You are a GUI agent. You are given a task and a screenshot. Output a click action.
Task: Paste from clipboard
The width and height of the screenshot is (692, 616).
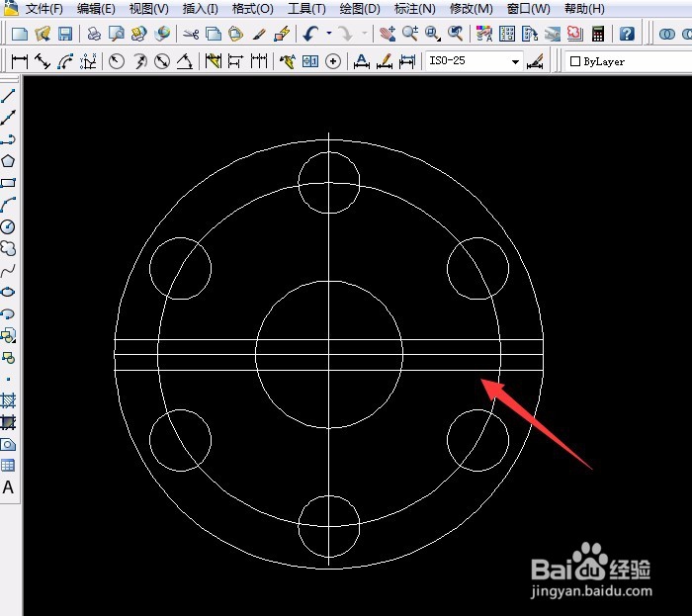236,34
